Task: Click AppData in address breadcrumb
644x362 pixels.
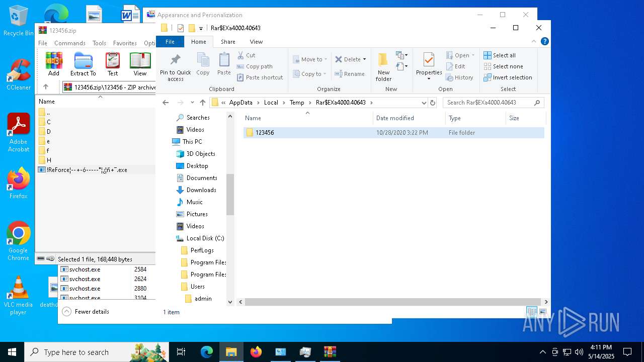Action: coord(240,103)
